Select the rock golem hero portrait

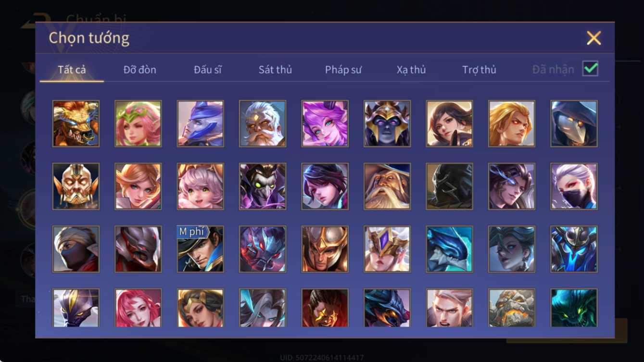point(512,308)
